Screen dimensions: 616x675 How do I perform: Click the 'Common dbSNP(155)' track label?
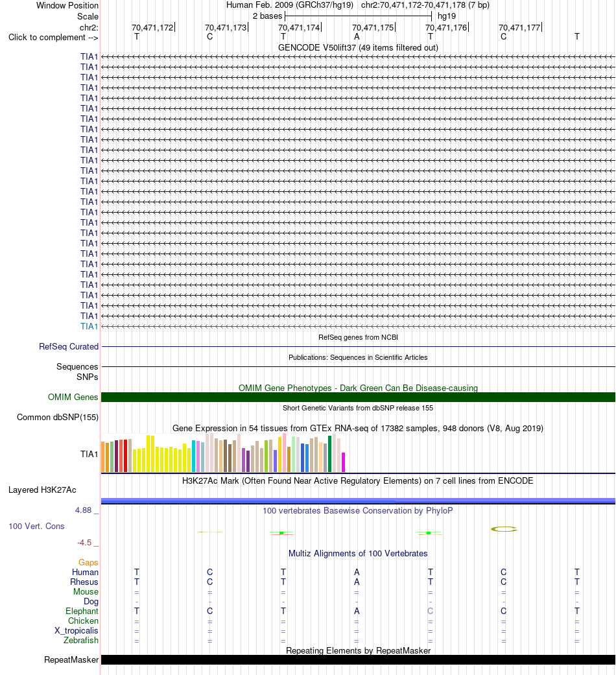pos(58,417)
